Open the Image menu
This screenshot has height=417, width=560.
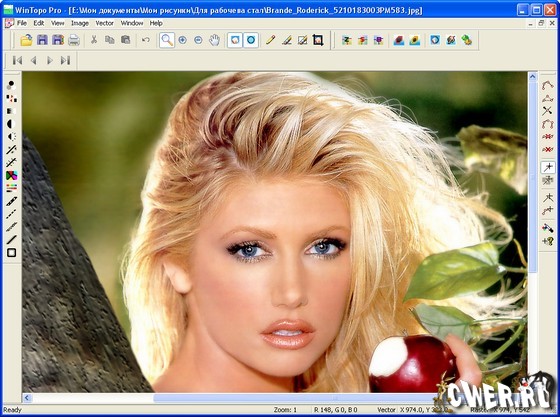pos(80,23)
